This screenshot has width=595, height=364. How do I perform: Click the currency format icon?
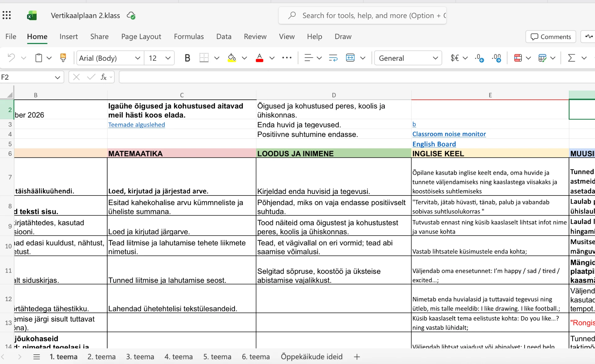pyautogui.click(x=455, y=58)
